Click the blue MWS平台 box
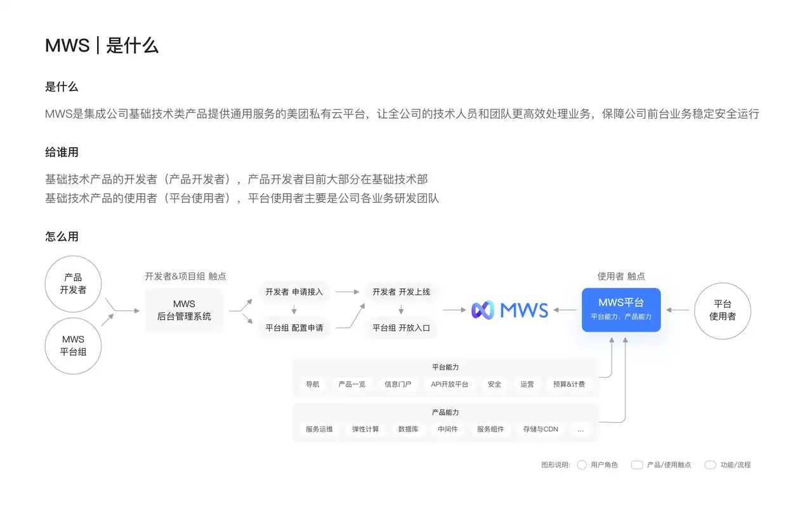812x508 pixels. [x=621, y=310]
